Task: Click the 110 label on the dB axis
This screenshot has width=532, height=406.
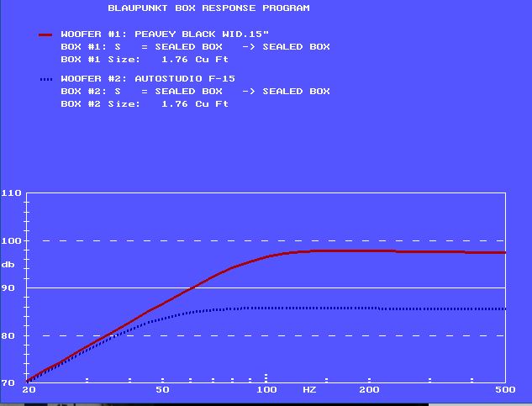Action: tap(11, 193)
